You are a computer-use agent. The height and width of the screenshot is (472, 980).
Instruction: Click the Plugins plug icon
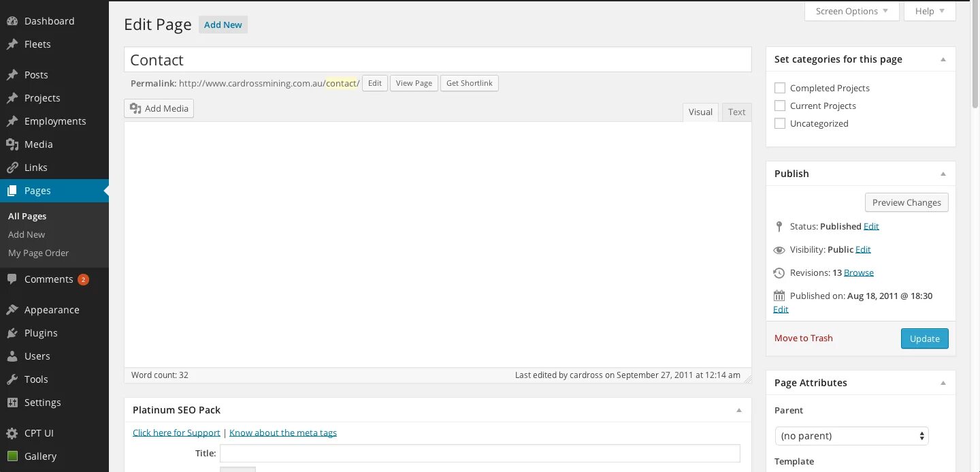pyautogui.click(x=12, y=333)
